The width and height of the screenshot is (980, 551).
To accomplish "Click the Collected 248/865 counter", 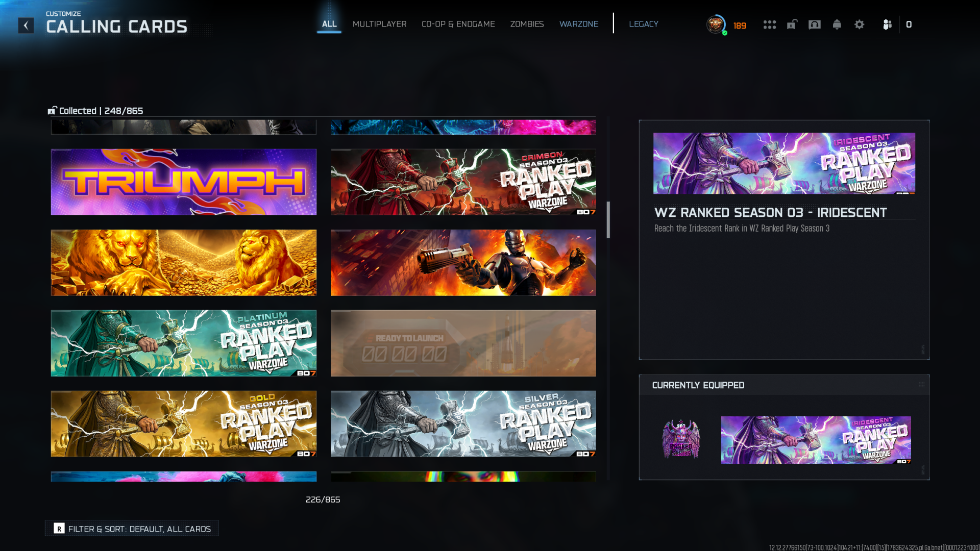I will 95,111.
